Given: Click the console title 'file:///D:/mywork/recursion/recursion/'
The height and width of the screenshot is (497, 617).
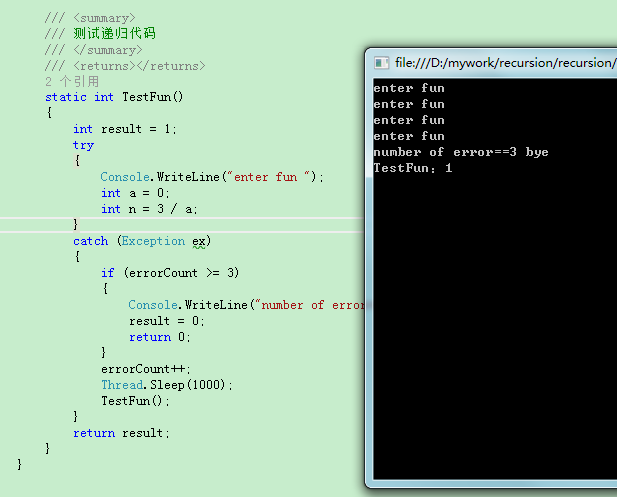Looking at the screenshot, I should click(506, 63).
